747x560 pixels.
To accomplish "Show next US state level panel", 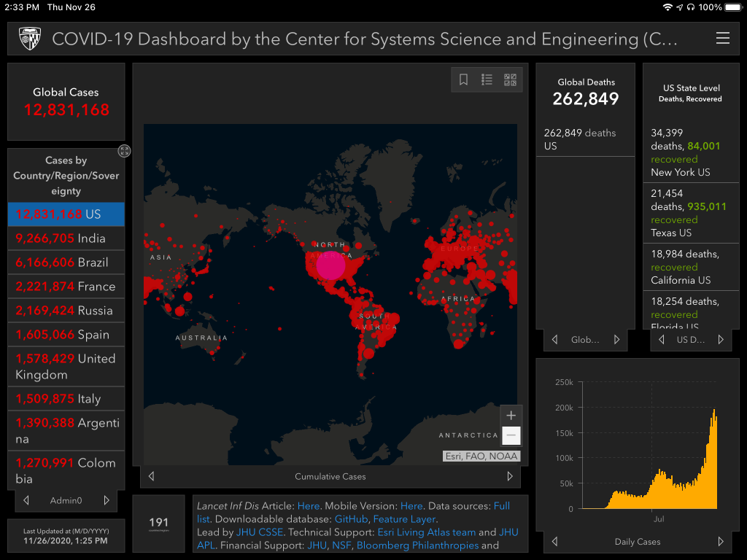I will point(721,340).
